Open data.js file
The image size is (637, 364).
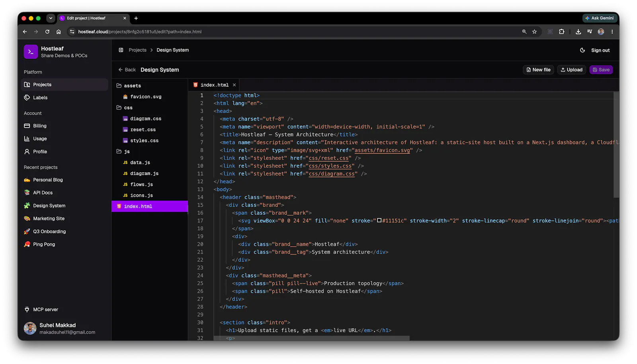(150, 162)
